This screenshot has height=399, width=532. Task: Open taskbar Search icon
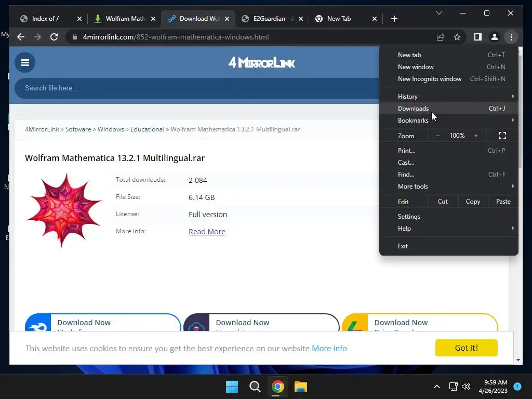(255, 387)
